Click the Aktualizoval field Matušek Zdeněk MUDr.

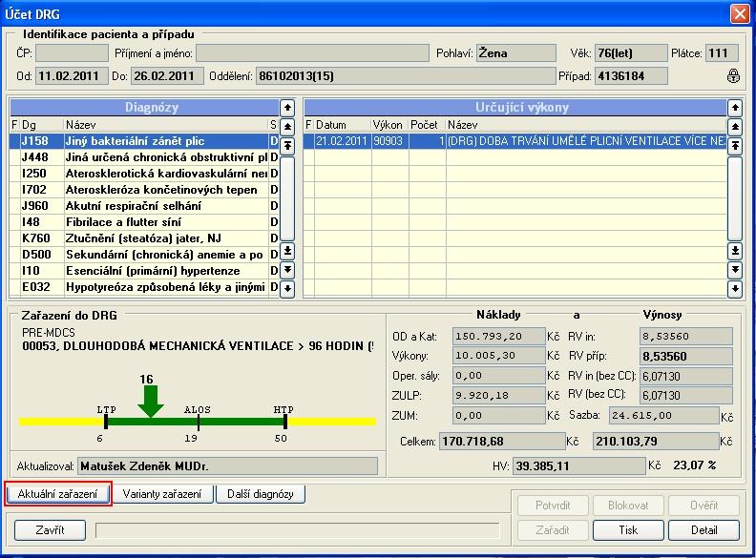[227, 466]
